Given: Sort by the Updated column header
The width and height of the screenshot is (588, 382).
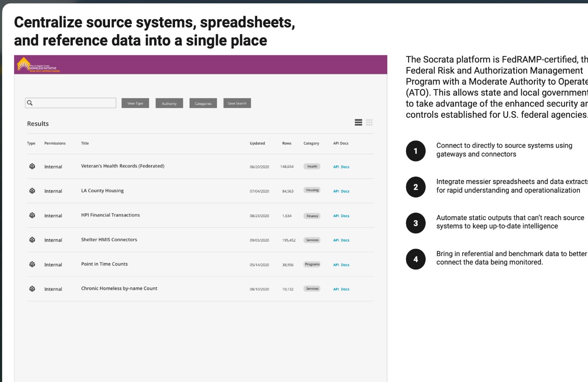Looking at the screenshot, I should pyautogui.click(x=257, y=143).
